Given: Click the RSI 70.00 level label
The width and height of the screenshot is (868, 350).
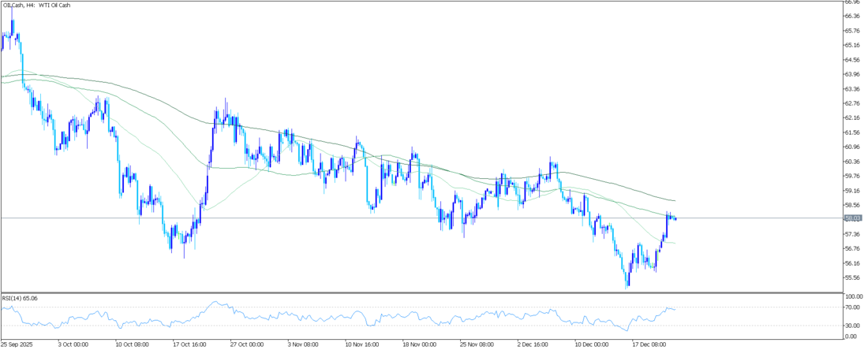Looking at the screenshot, I should pyautogui.click(x=851, y=307).
